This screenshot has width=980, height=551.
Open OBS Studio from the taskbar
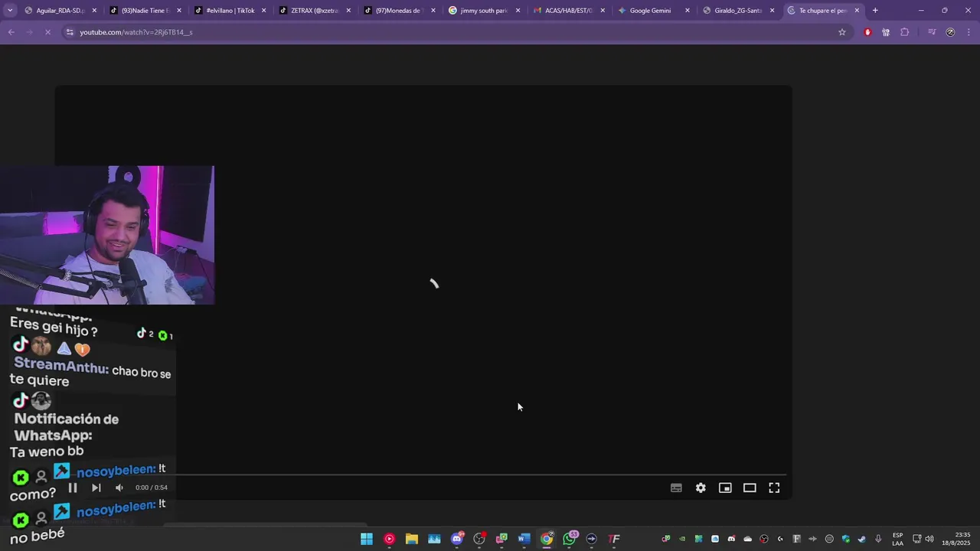pyautogui.click(x=479, y=539)
